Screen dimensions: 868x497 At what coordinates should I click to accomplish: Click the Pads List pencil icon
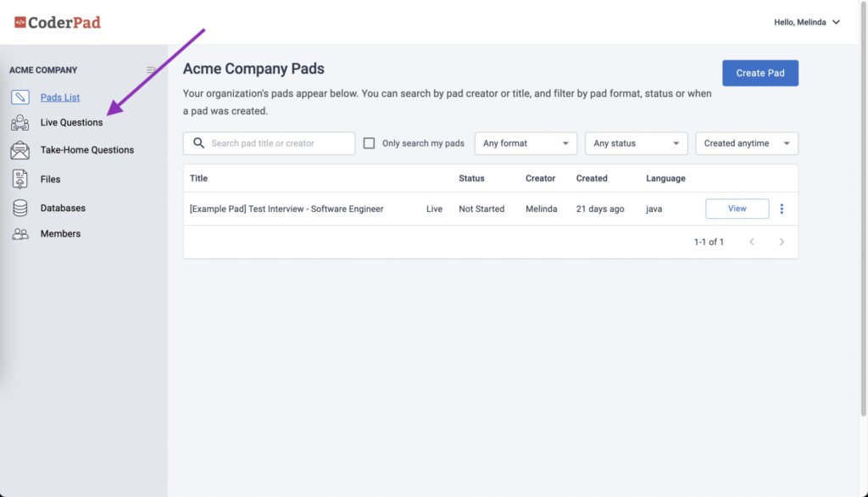[x=20, y=97]
